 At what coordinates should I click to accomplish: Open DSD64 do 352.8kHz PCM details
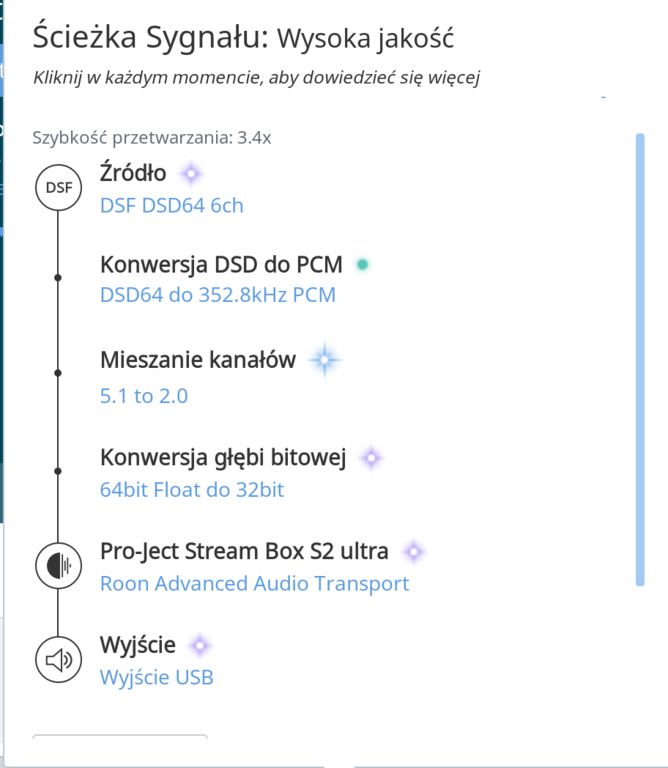(218, 295)
